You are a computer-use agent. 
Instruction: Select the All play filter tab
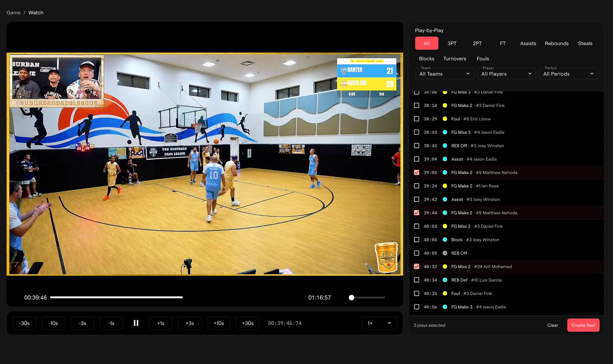[x=426, y=43]
